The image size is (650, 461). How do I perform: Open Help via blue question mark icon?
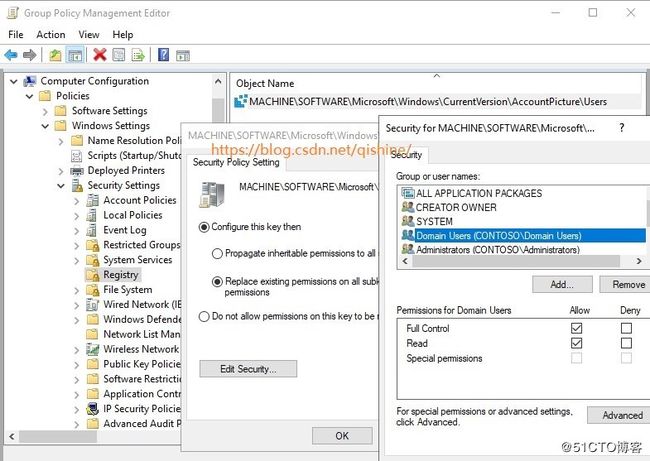163,55
